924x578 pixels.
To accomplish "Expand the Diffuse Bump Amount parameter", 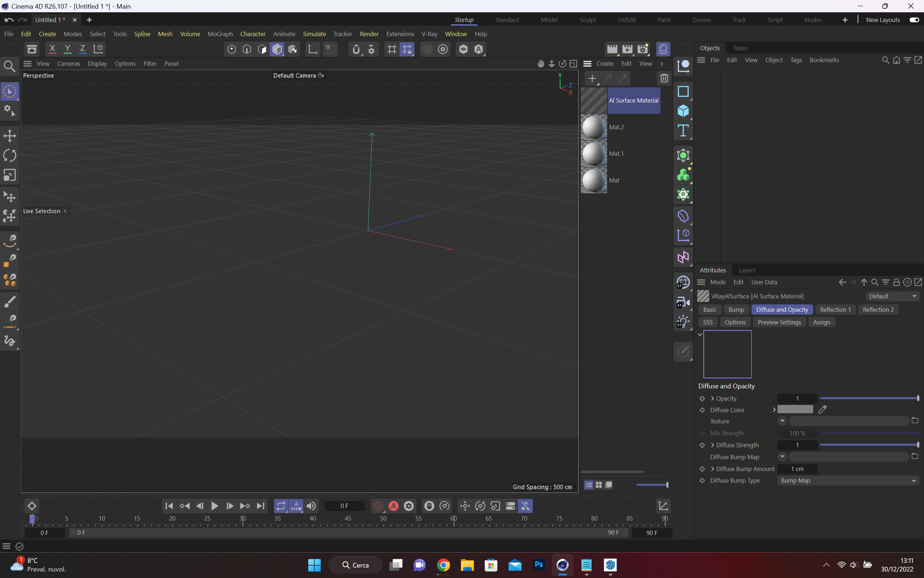I will click(712, 469).
